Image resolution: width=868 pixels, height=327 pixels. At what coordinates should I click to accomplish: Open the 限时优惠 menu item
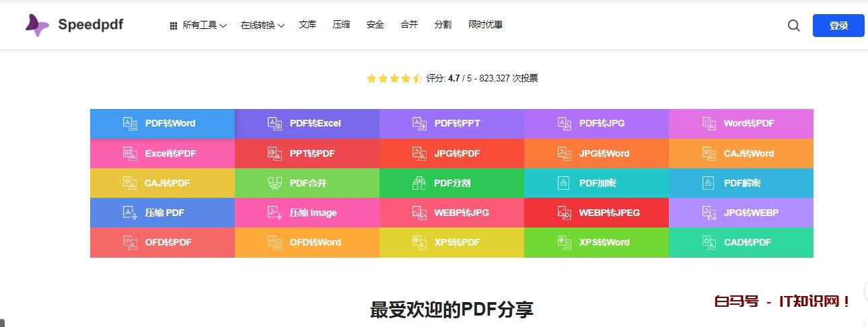point(485,25)
